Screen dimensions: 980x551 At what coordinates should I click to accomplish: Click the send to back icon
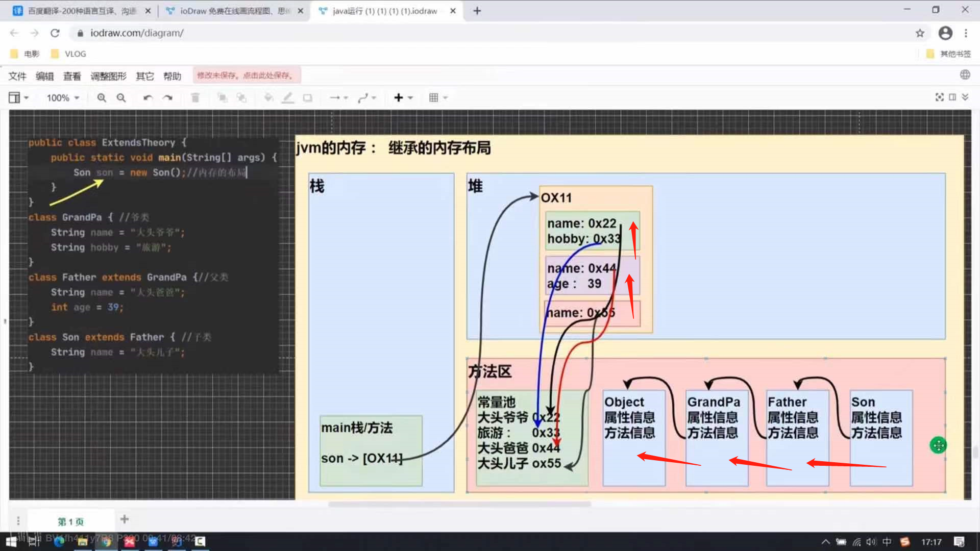pyautogui.click(x=241, y=97)
